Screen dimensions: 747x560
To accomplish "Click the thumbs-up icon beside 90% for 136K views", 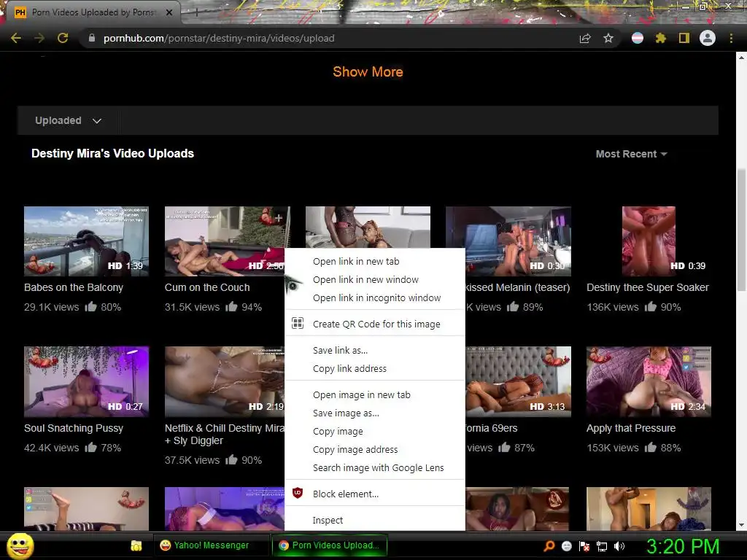I will (x=650, y=307).
